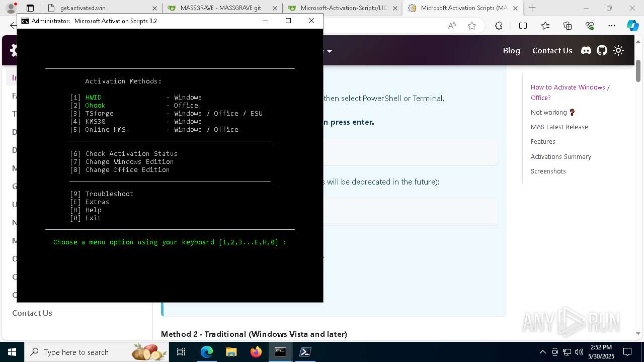Open the volume speaker tray icon
The width and height of the screenshot is (644, 362).
tap(579, 352)
